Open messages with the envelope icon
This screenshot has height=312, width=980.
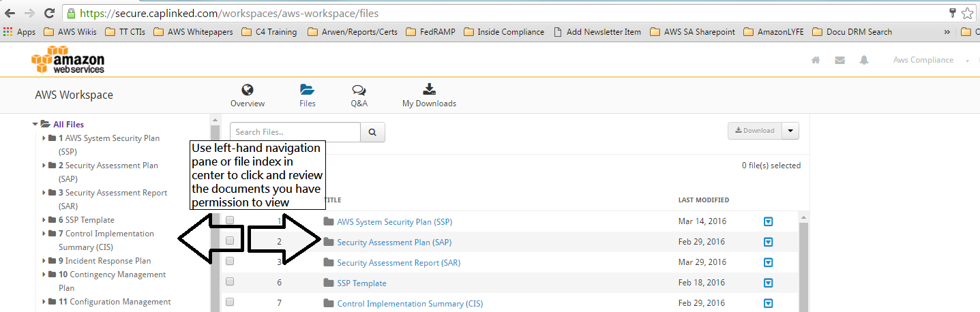(x=840, y=60)
